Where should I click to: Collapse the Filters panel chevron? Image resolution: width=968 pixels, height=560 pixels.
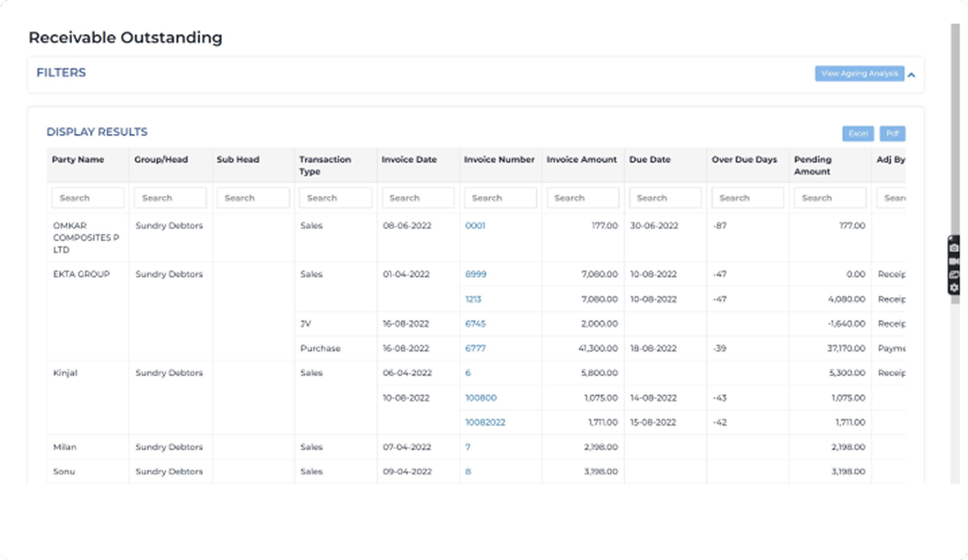[912, 75]
